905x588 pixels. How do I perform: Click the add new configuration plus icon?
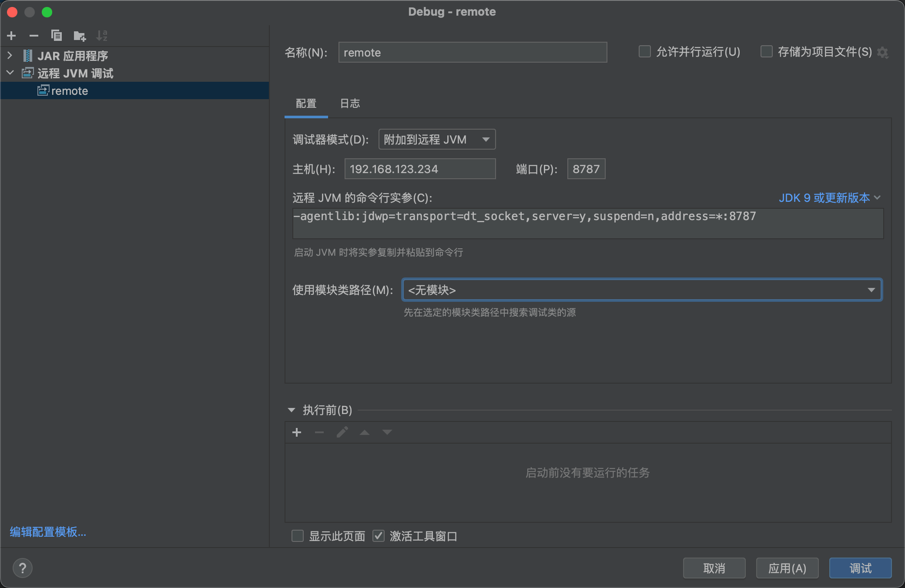click(x=12, y=36)
